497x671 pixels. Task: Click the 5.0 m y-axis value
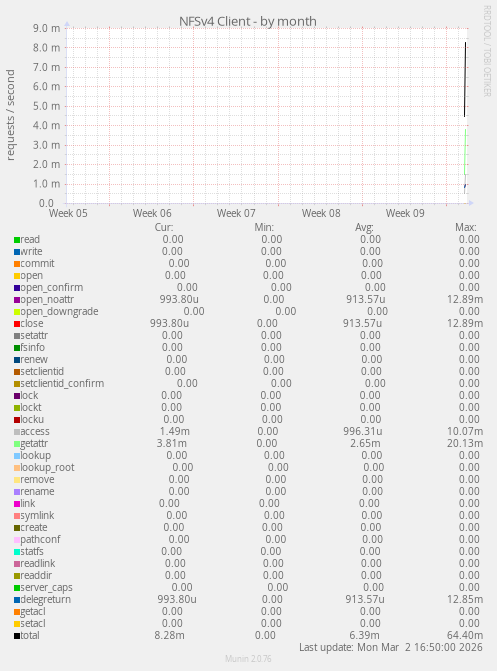click(x=46, y=106)
